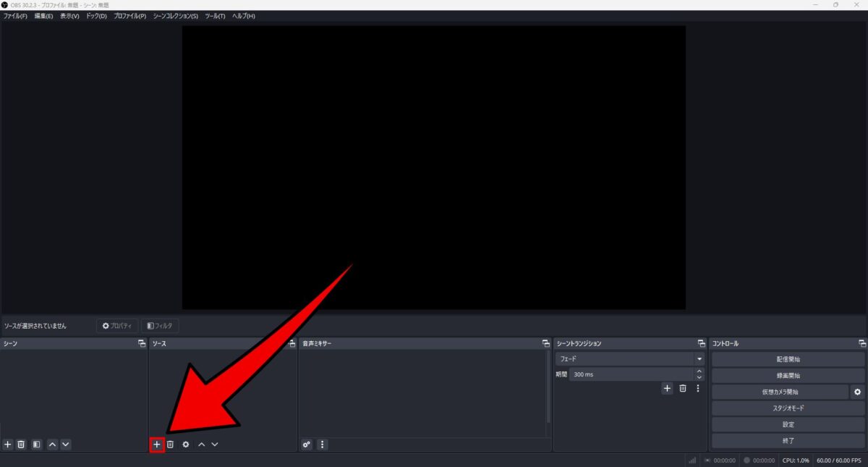Increase transition duration with the up stepper arrow

click(x=699, y=371)
